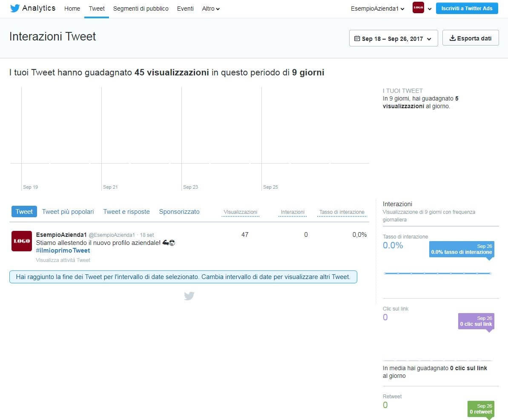Click the Esporta dati button
This screenshot has height=420, width=508.
tap(471, 38)
